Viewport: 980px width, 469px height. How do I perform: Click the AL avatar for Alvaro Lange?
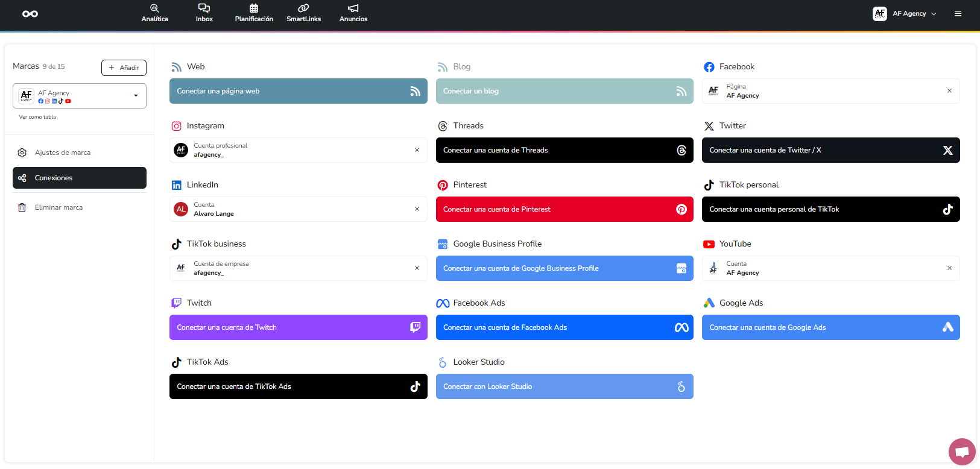(x=181, y=209)
